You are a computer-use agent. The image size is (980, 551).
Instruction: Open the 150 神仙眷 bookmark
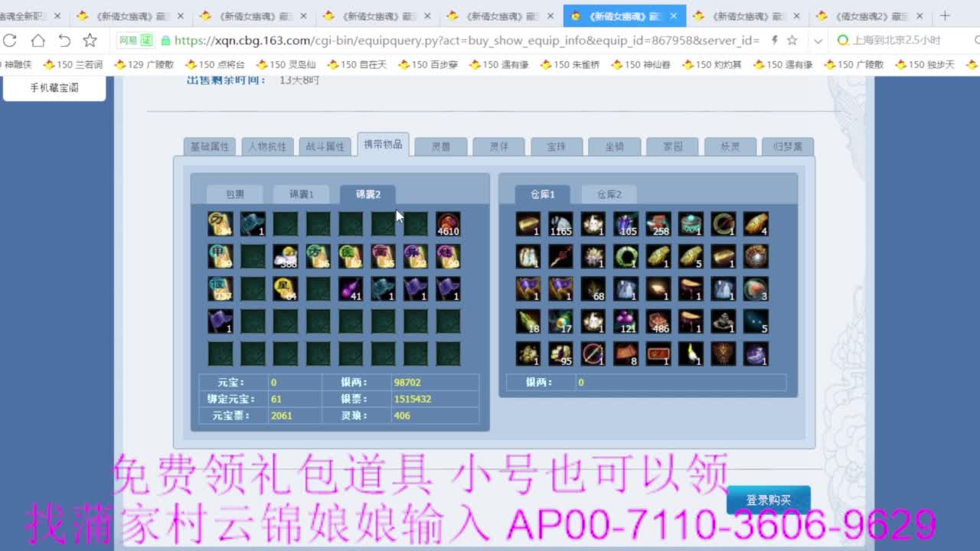642,65
